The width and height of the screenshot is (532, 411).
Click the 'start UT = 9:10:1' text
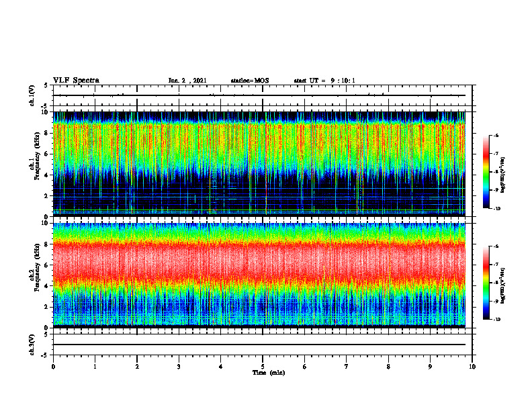coord(324,81)
